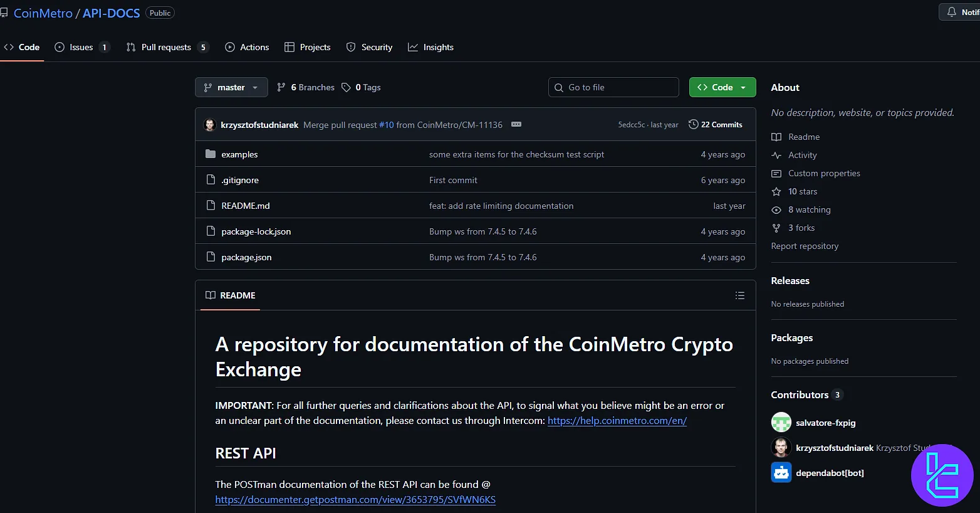The image size is (980, 513).
Task: Click the book icon beside Readme
Action: [776, 137]
